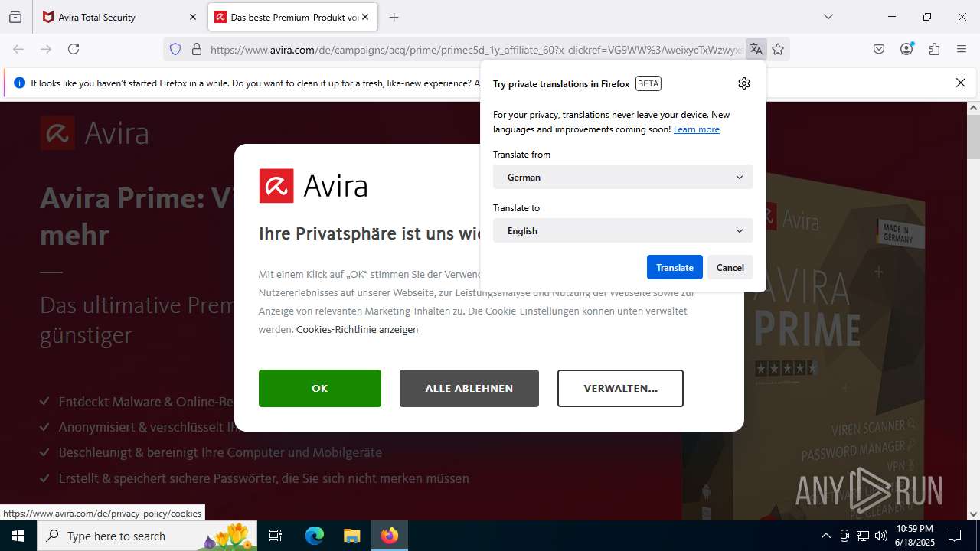Open Translate to English dropdown
Image resolution: width=980 pixels, height=551 pixels.
tap(623, 230)
